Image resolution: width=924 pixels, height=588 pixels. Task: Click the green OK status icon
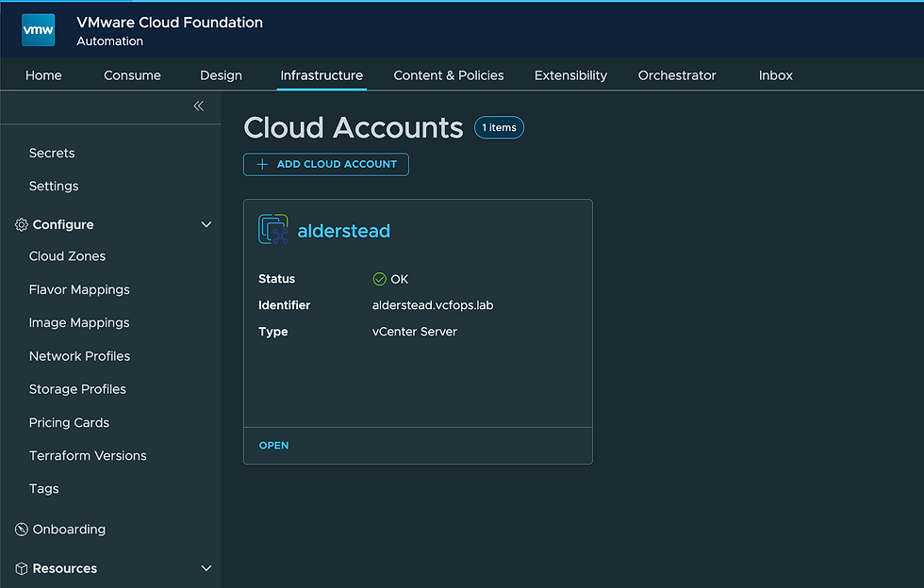click(x=379, y=279)
